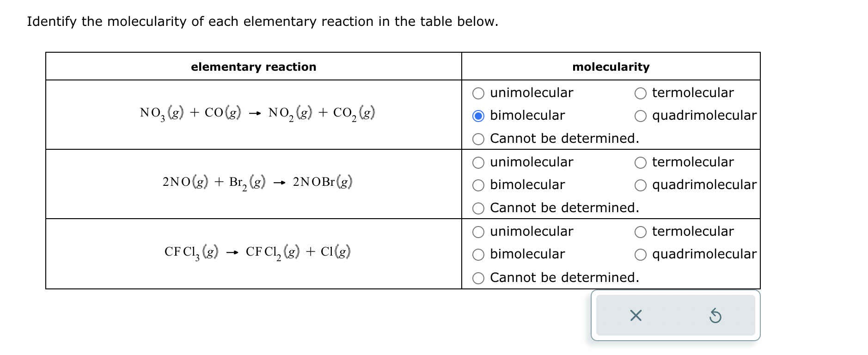Select quadrimolecular for the NO3 + CO reaction
The width and height of the screenshot is (868, 355).
[641, 116]
